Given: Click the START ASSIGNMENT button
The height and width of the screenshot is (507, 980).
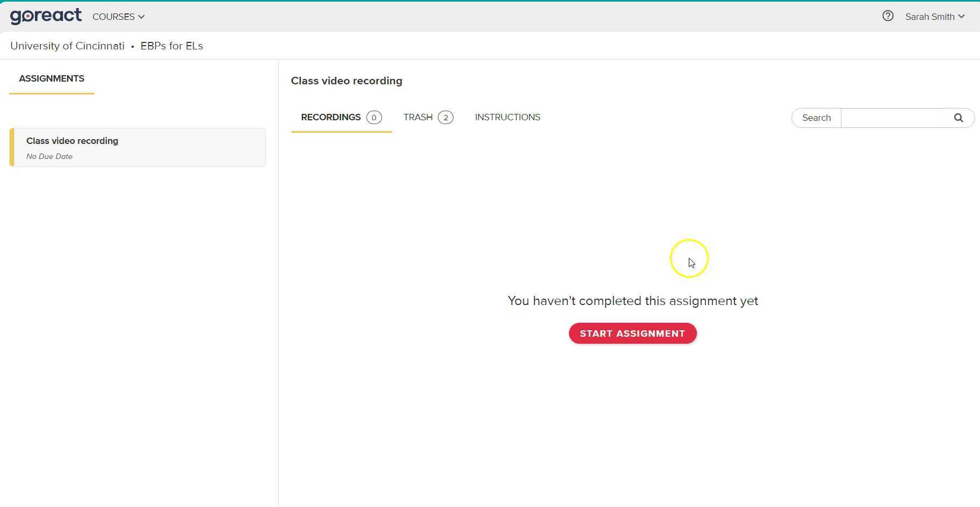Looking at the screenshot, I should [632, 333].
